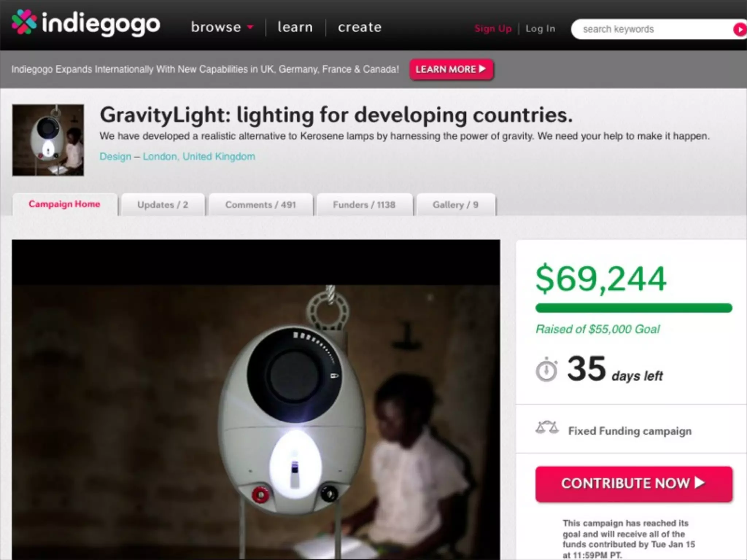Click the Sign Up link

tap(493, 28)
